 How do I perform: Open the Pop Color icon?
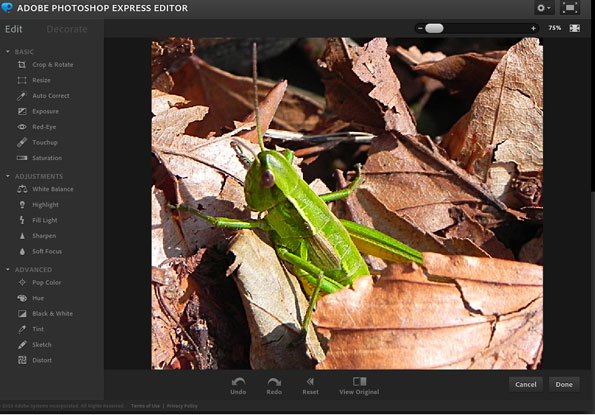tap(22, 283)
